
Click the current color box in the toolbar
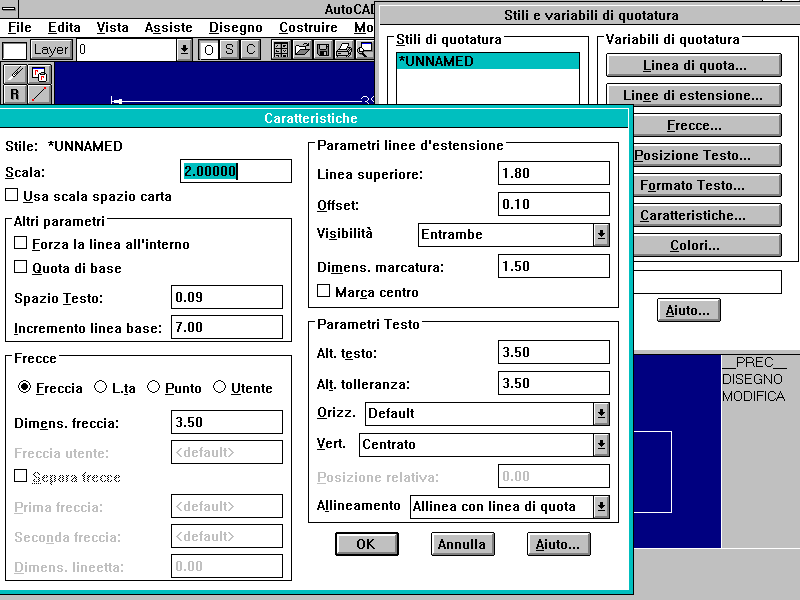tap(14, 50)
